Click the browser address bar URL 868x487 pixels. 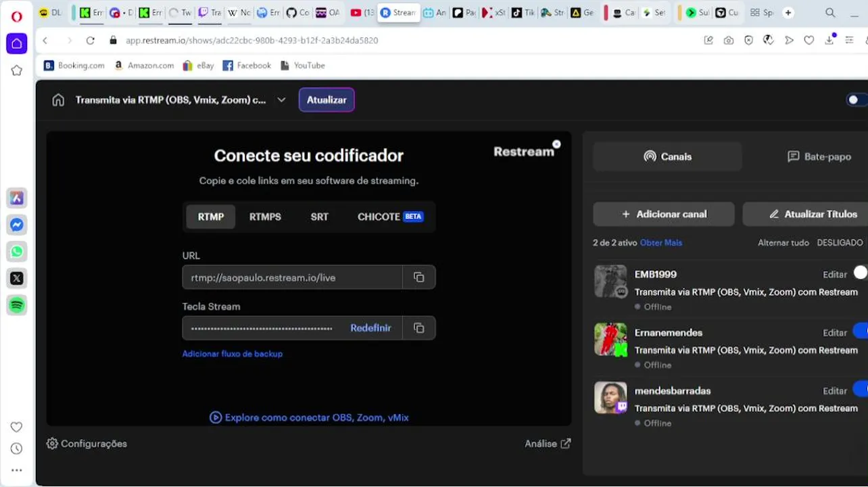[251, 41]
